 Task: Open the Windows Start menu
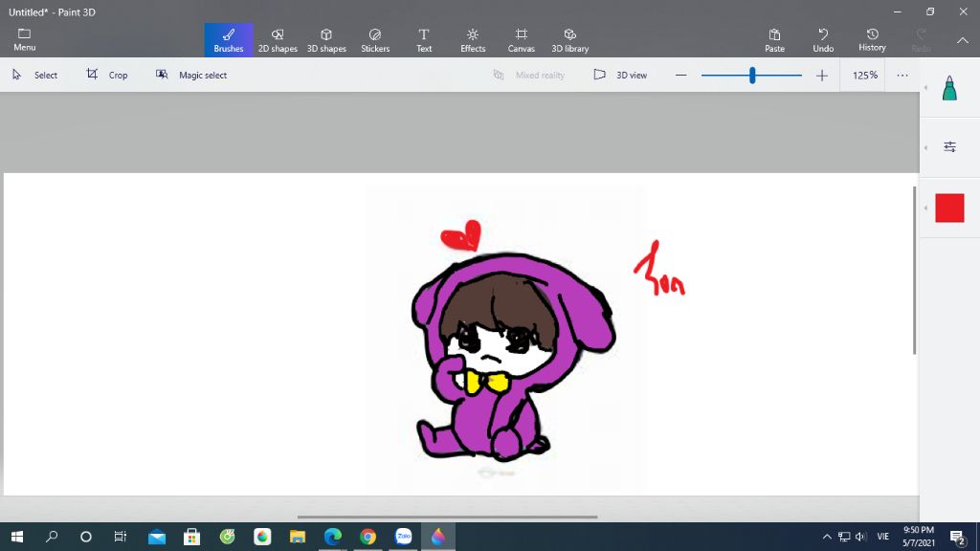click(x=17, y=536)
